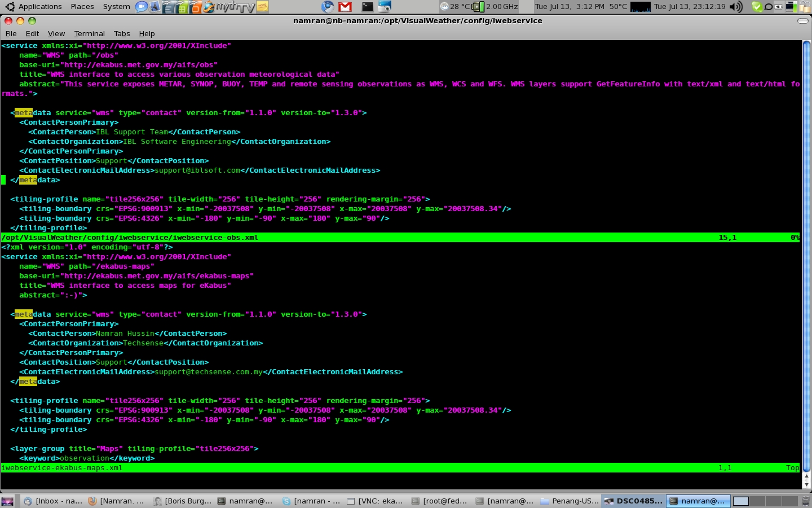
Task: Click the volume speaker icon
Action: [735, 7]
